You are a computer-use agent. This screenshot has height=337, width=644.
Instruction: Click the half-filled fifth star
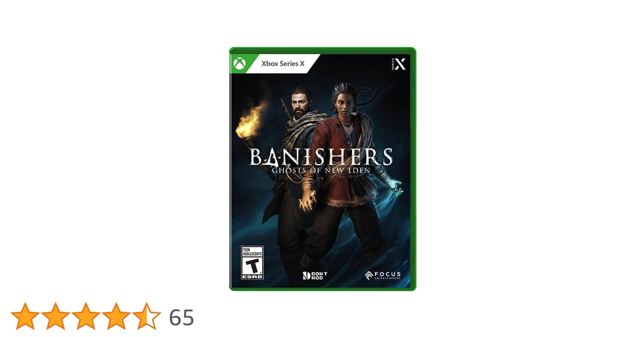(x=146, y=316)
